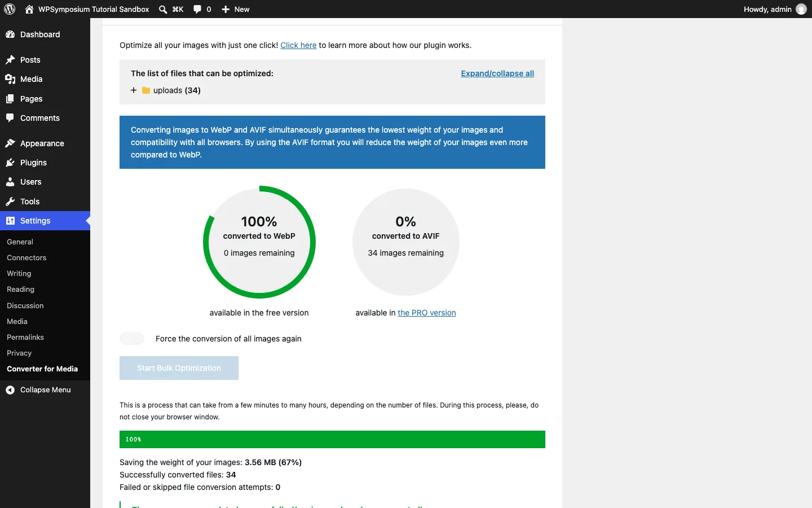Screen dimensions: 812x508
Task: Click the Tools wrench icon
Action: (x=10, y=202)
